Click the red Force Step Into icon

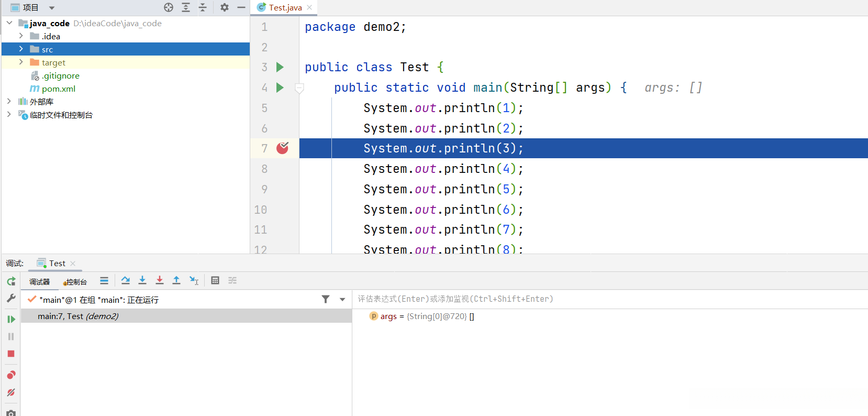(160, 280)
